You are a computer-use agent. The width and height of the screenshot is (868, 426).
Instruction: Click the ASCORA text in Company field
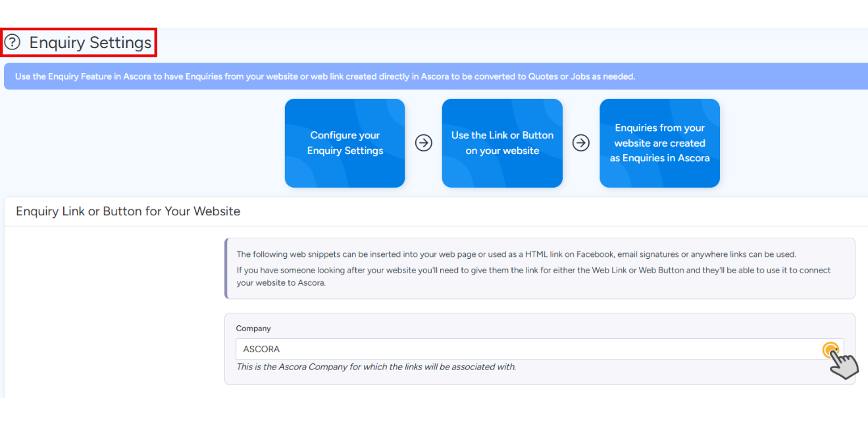pos(261,349)
